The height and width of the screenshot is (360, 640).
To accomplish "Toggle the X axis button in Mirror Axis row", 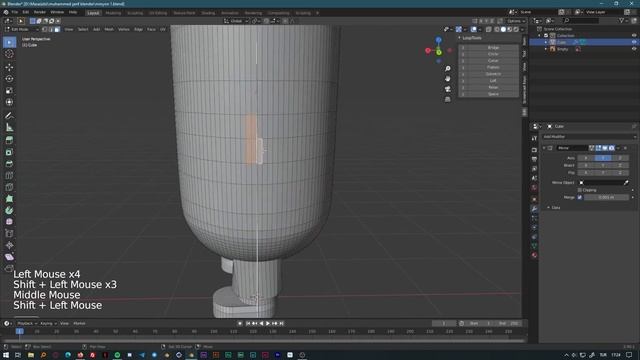I will tap(586, 158).
